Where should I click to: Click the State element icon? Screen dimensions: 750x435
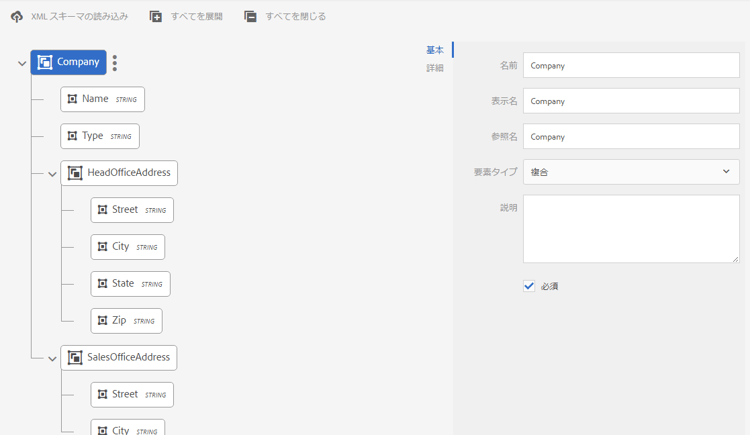tap(102, 284)
